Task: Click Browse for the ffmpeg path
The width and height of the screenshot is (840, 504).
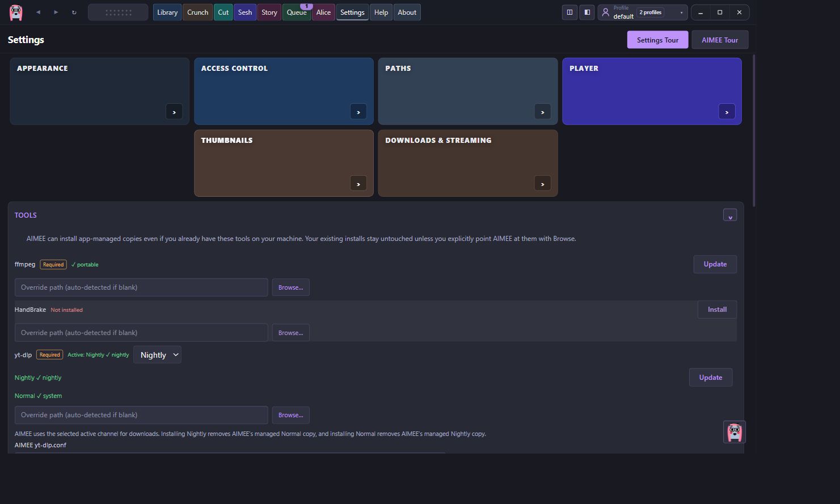Action: [290, 287]
